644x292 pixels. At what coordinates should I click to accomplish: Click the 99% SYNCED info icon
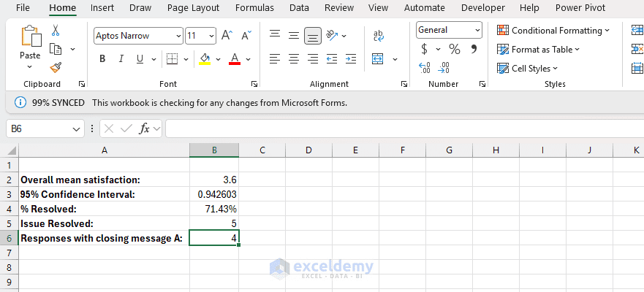click(20, 102)
